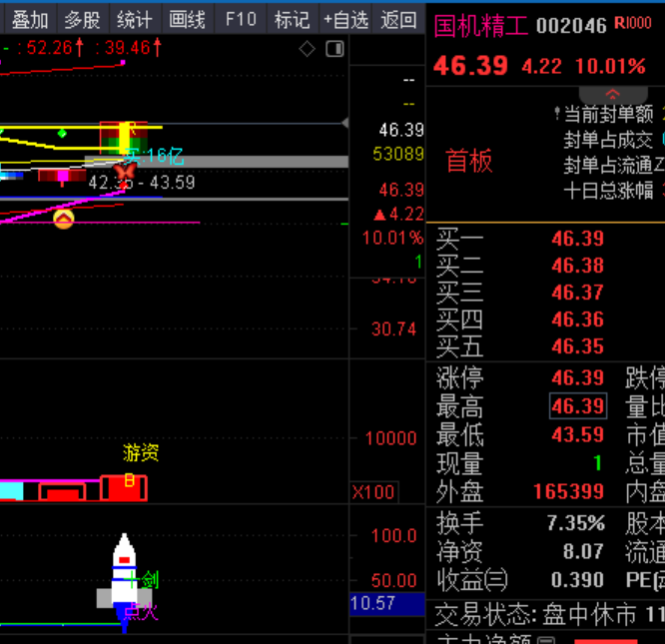Click the 买二 price 46.38

tap(577, 266)
